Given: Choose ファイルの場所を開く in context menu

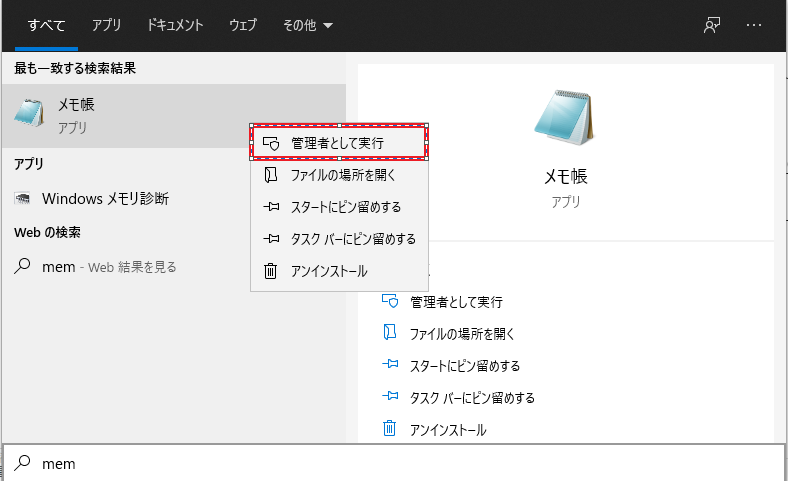Looking at the screenshot, I should (x=339, y=175).
